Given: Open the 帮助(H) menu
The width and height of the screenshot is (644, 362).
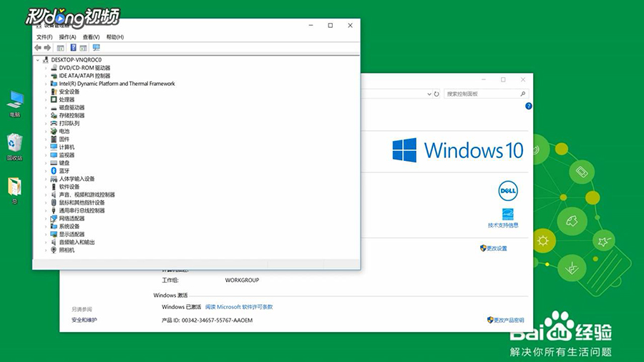Looking at the screenshot, I should coord(115,37).
